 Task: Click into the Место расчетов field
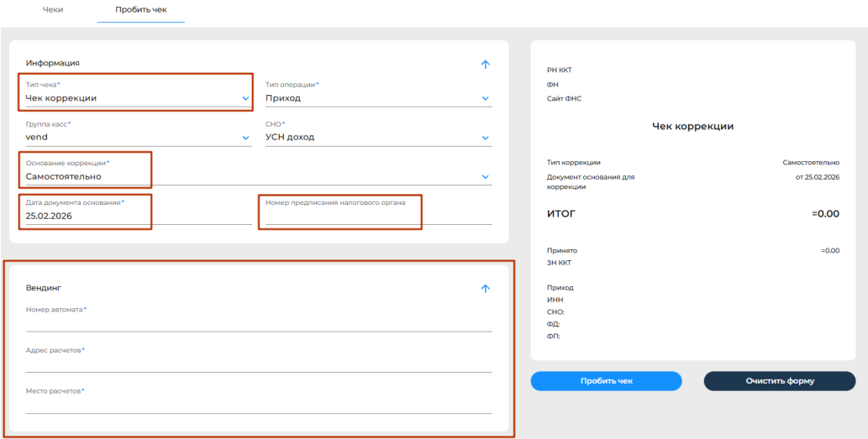258,405
